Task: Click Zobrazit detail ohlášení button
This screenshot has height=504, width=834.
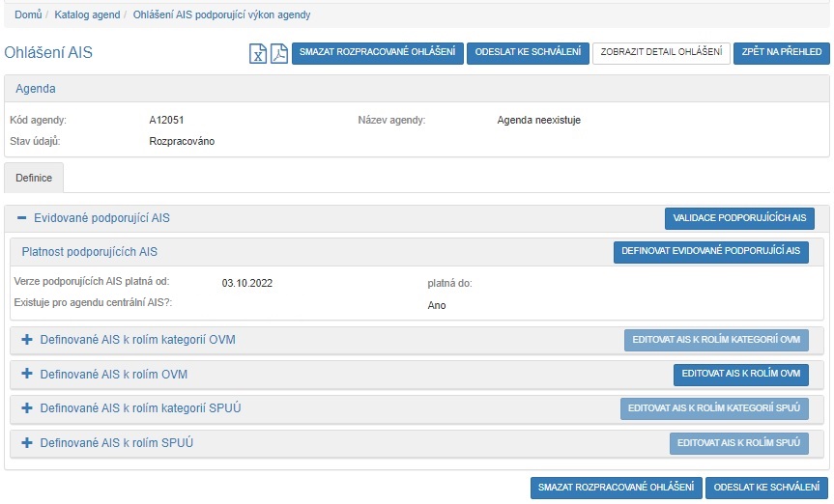Action: coord(661,53)
